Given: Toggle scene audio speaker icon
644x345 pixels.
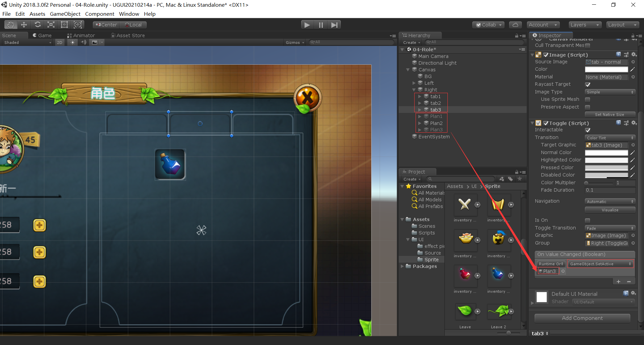Looking at the screenshot, I should [x=84, y=42].
